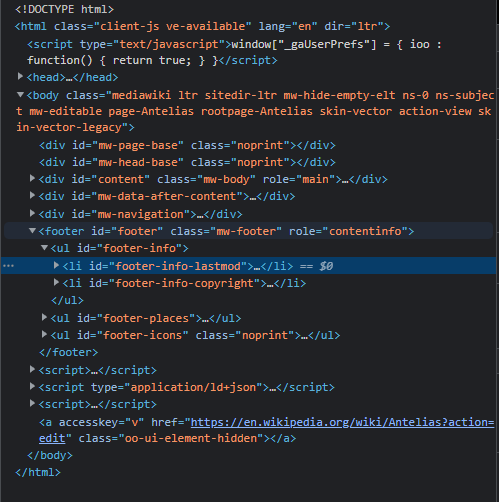Select the mw-head-base div node

(x=187, y=162)
